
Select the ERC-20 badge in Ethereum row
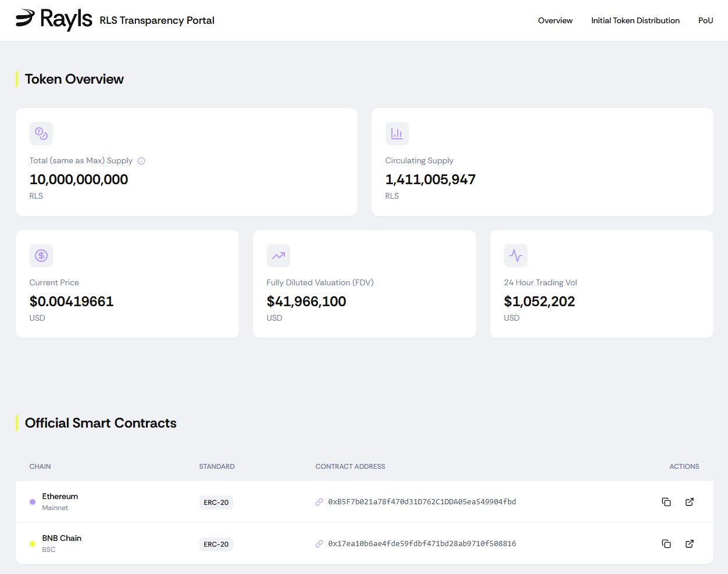216,503
